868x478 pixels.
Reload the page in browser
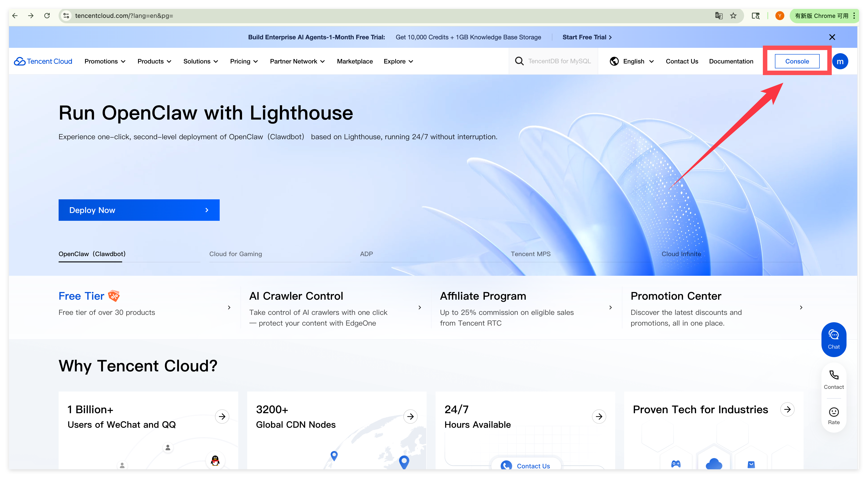[47, 16]
